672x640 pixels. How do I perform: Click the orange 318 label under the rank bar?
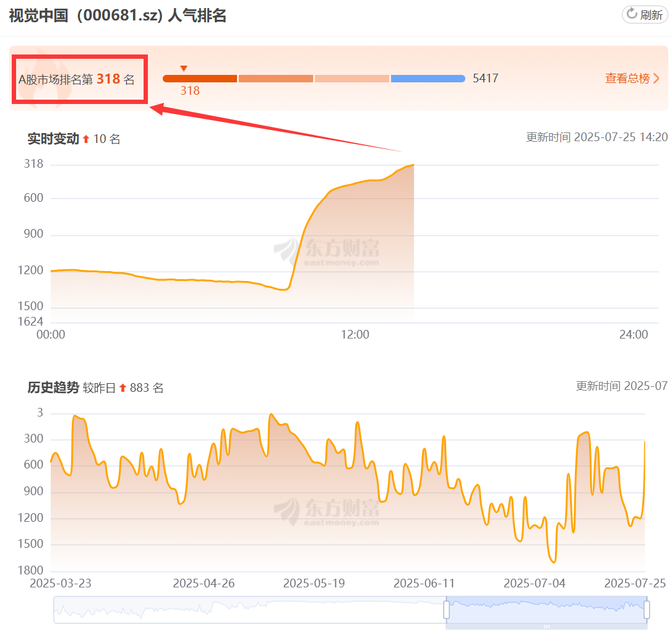[x=190, y=91]
